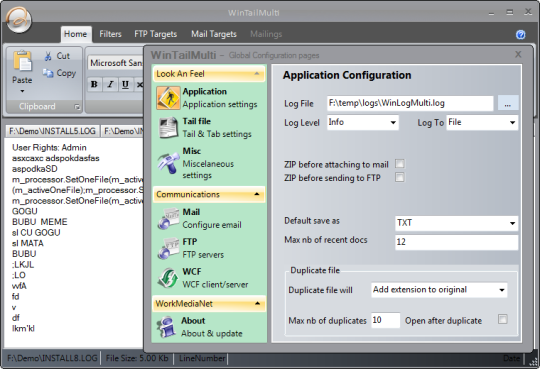Click the 'About & update' label text

coord(212,334)
